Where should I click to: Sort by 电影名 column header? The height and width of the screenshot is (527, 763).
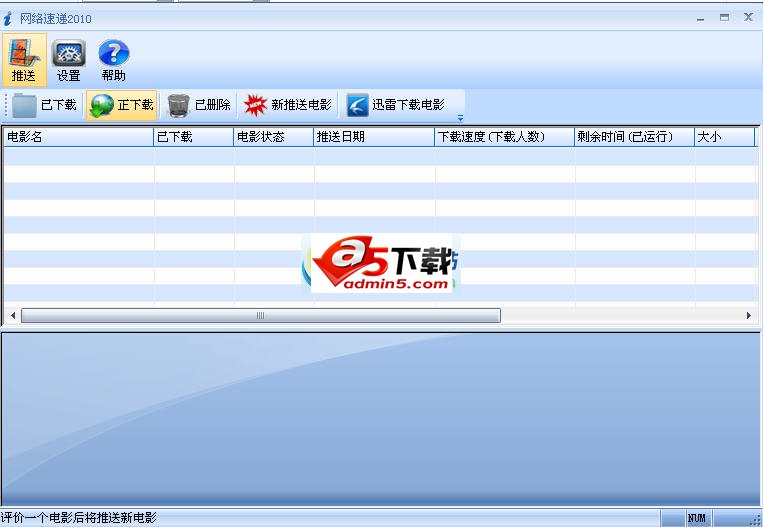(x=78, y=137)
